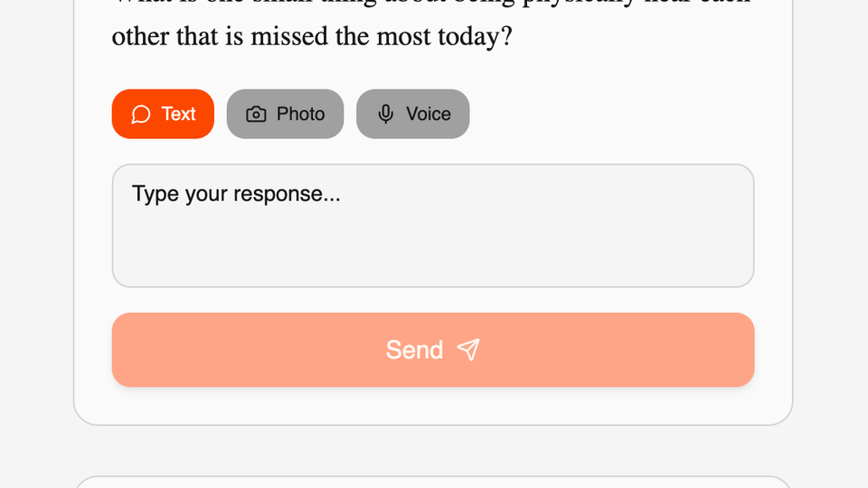
Task: Click the 'Photo' label beside the camera
Action: click(300, 114)
